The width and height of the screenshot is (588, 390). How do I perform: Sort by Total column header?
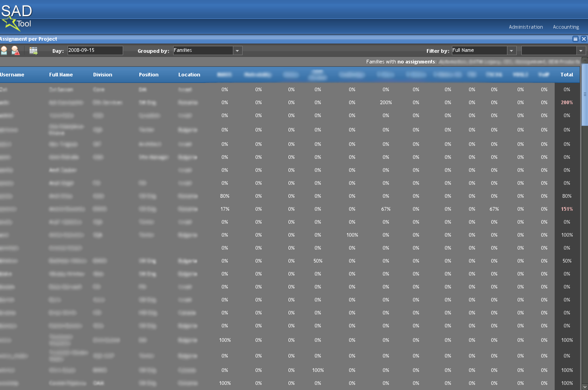(567, 75)
